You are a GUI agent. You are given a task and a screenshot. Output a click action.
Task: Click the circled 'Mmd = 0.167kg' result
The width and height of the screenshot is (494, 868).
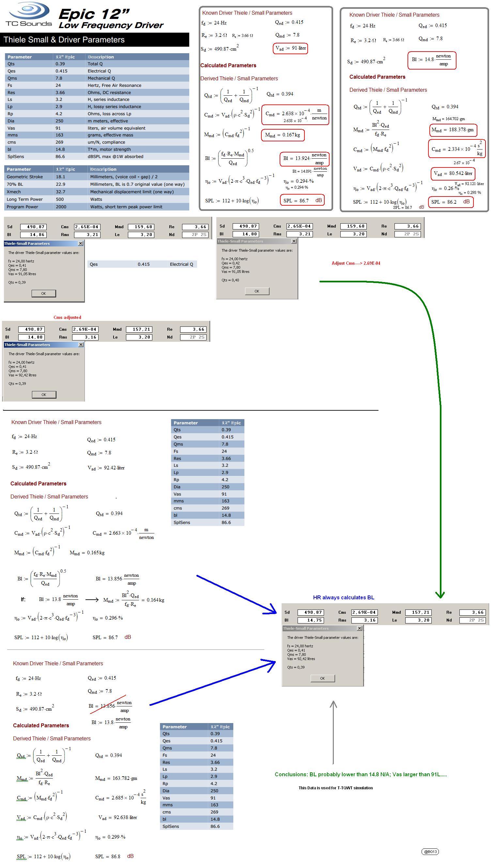pos(283,135)
